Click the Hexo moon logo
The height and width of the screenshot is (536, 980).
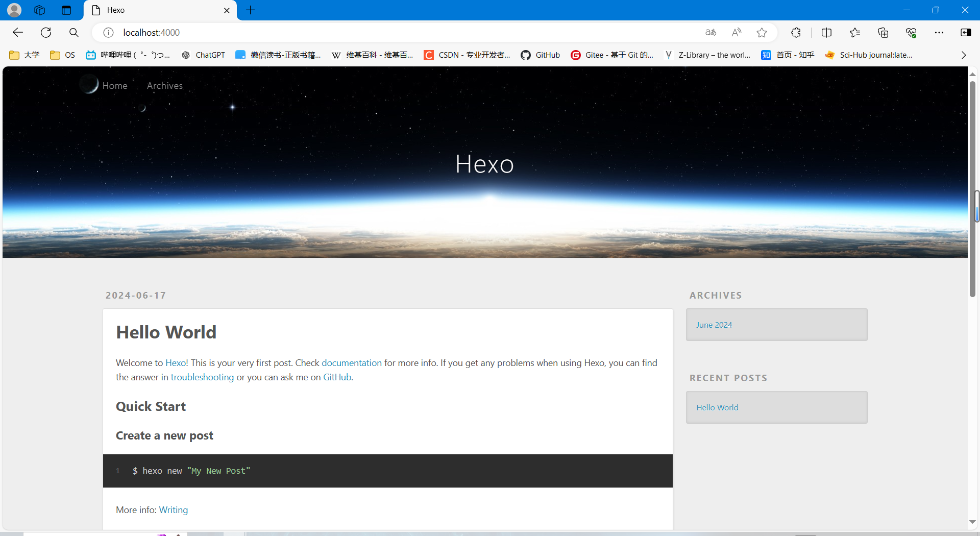point(89,84)
